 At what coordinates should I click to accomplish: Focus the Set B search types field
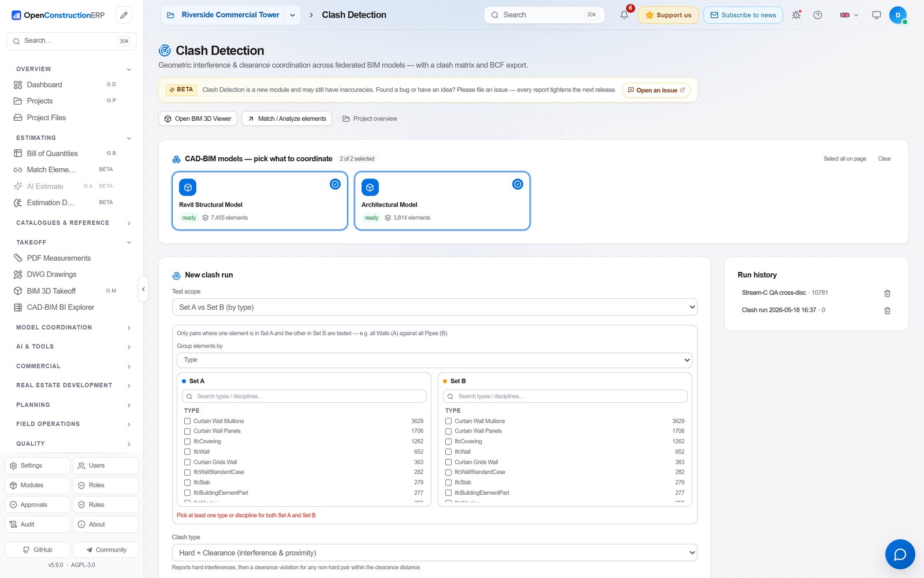click(x=565, y=396)
